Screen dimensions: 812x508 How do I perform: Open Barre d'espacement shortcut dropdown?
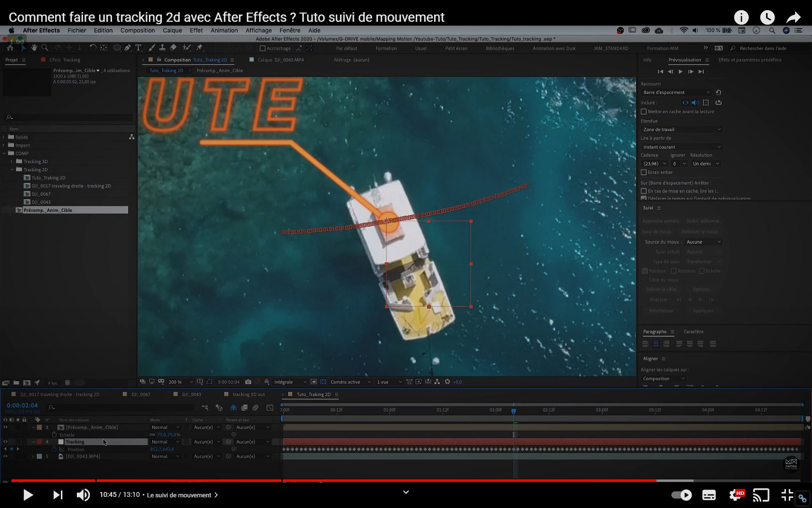coord(676,92)
